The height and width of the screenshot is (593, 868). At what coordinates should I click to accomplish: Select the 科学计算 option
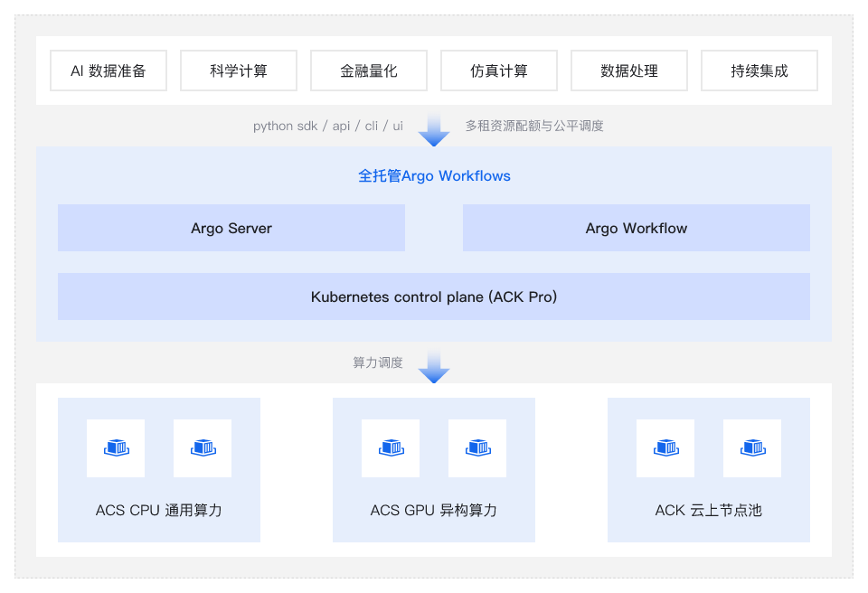[x=238, y=70]
